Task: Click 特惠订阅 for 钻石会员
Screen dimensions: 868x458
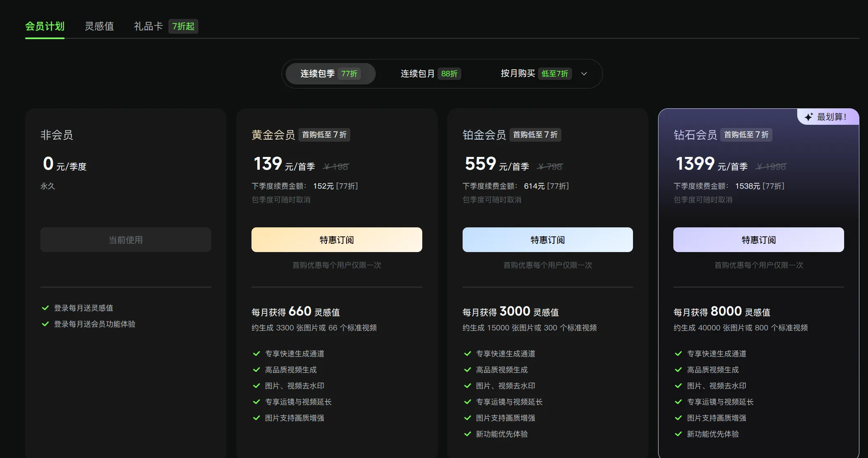Action: click(759, 240)
